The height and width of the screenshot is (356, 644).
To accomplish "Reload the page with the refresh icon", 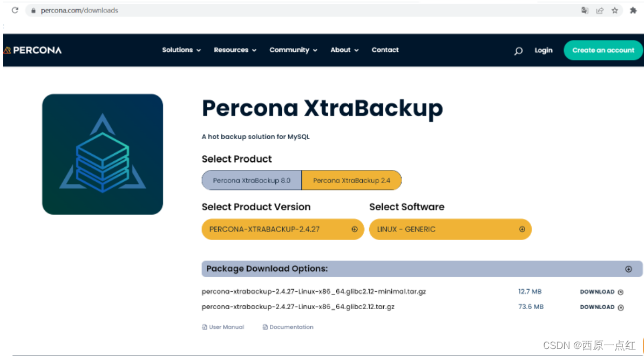I will point(15,10).
